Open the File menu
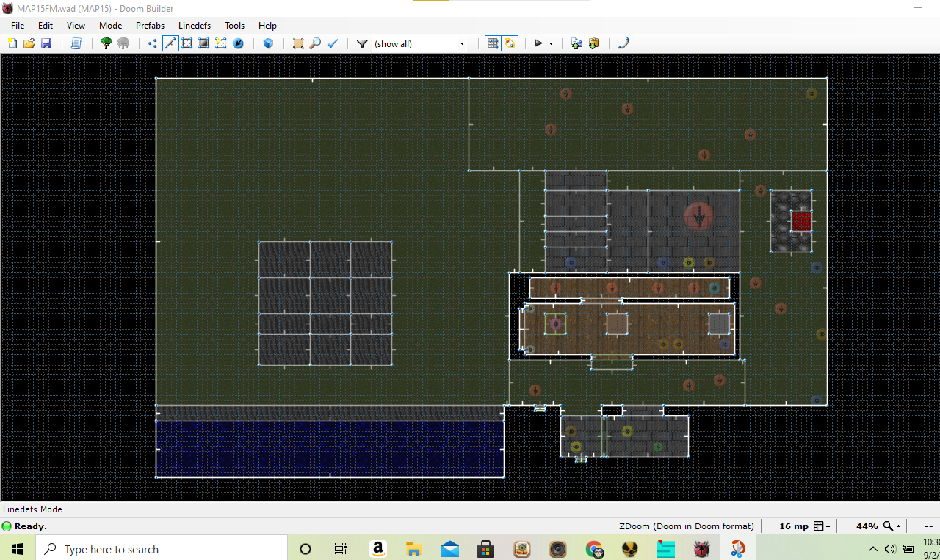The height and width of the screenshot is (560, 940). (18, 25)
